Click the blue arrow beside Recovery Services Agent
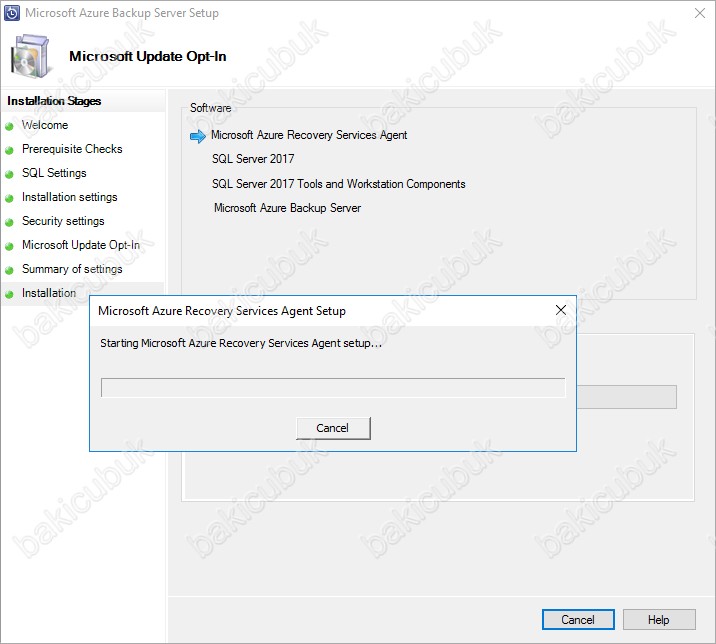Viewport: 716px width, 644px height. pos(198,136)
